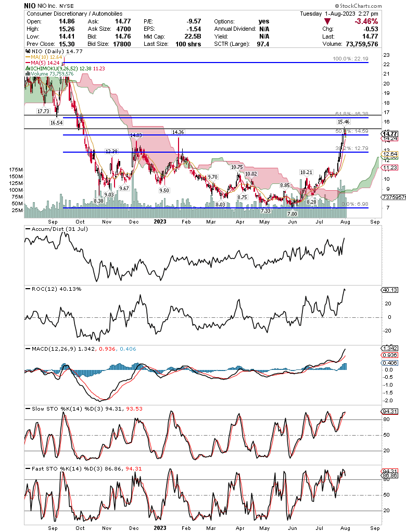
Task: Click the -3.46% percent change
Action: pos(366,21)
